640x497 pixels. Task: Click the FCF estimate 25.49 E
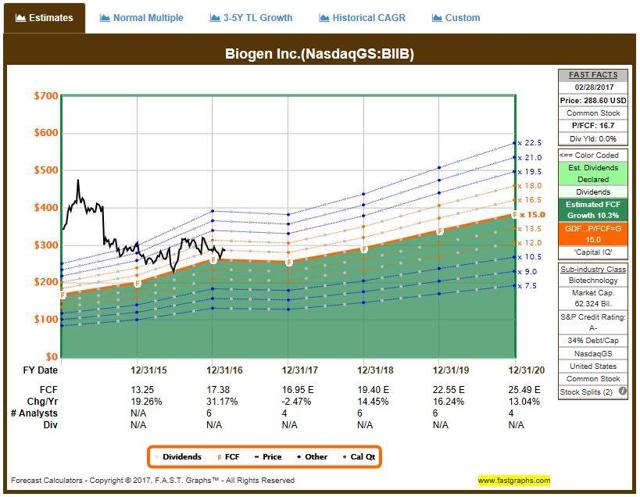[x=524, y=390]
